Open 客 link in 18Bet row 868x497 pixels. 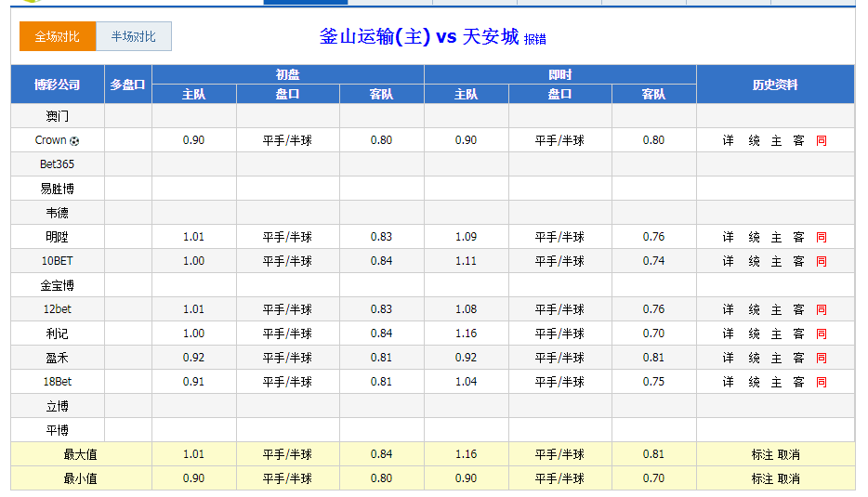[798, 382]
